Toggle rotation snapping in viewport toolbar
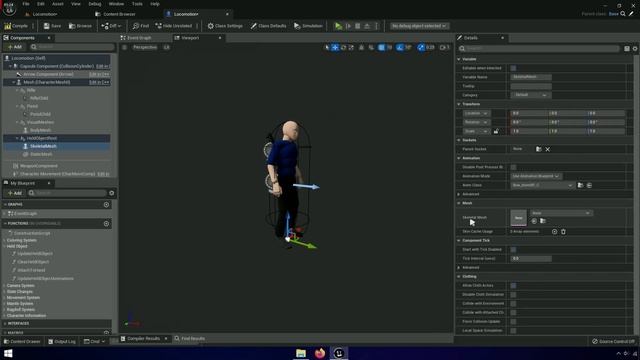The image size is (640, 360). [x=400, y=47]
